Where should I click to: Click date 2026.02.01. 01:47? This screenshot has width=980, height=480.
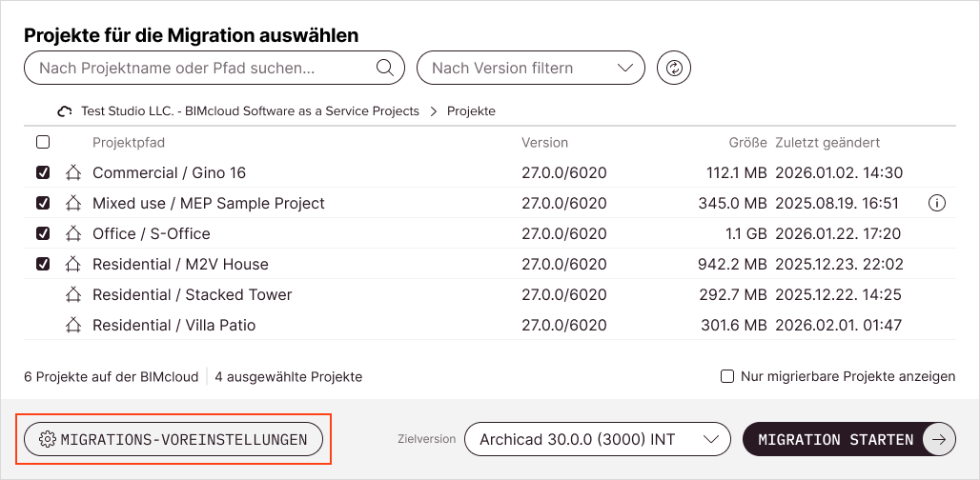click(839, 325)
